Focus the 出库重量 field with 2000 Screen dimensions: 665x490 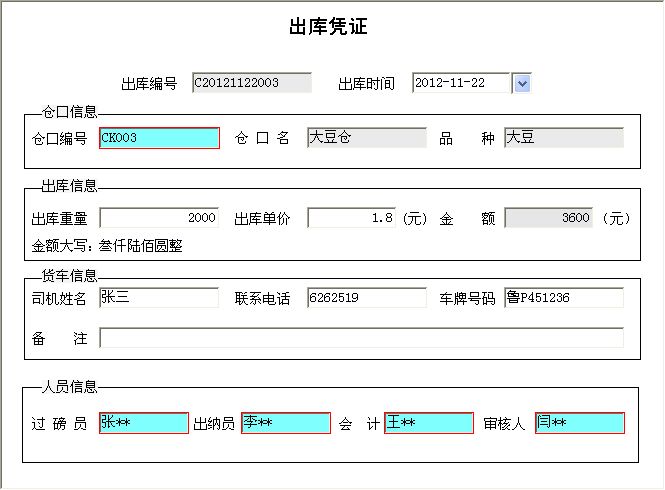point(159,218)
